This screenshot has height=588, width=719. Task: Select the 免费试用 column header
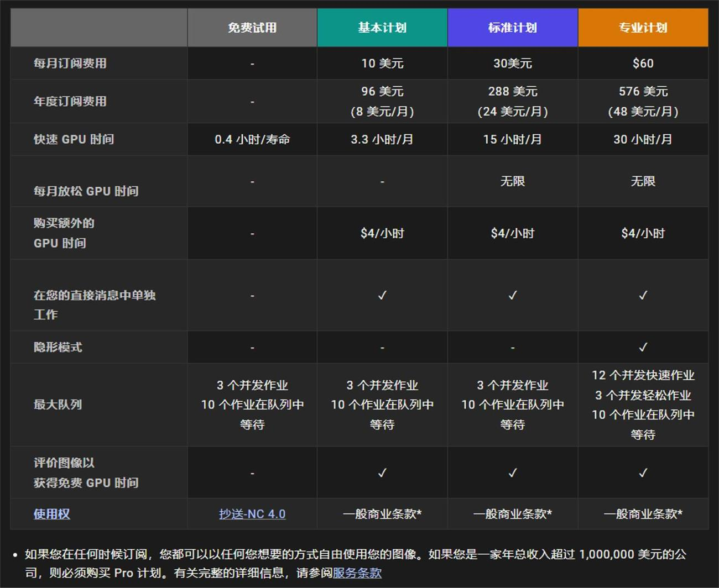(252, 28)
